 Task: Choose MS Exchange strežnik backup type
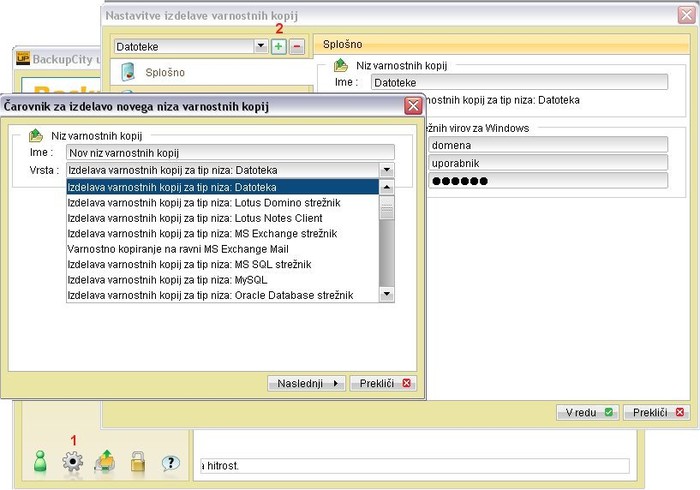click(x=222, y=233)
